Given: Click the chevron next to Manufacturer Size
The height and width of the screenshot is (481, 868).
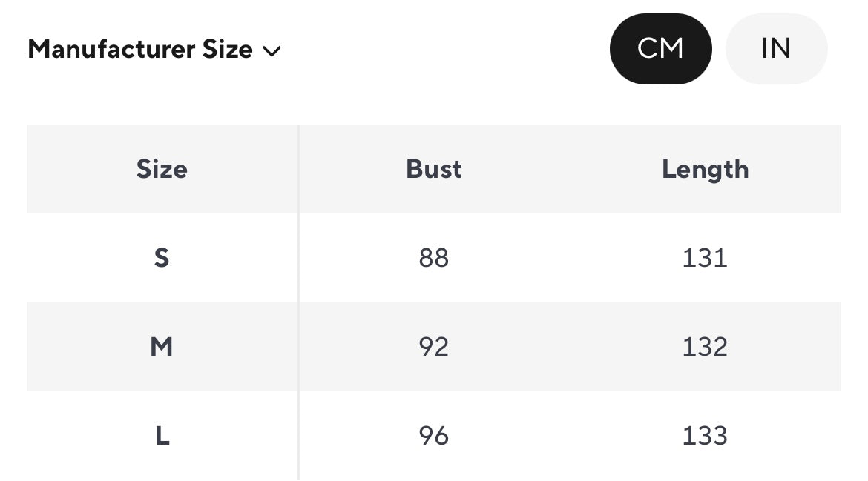Looking at the screenshot, I should [x=272, y=51].
